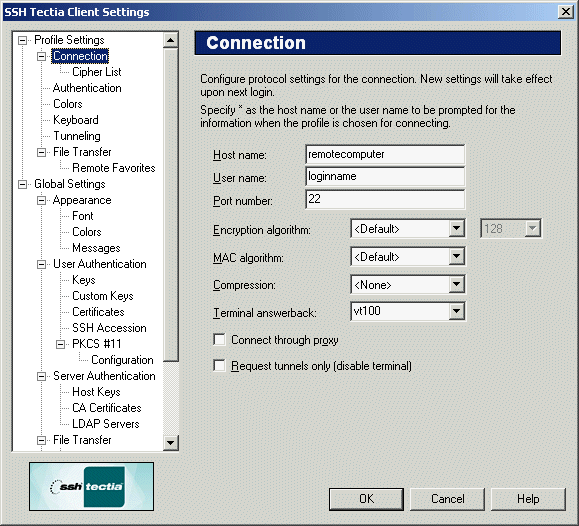Open the Authentication settings page
Viewport: 579px width, 526px height.
87,88
